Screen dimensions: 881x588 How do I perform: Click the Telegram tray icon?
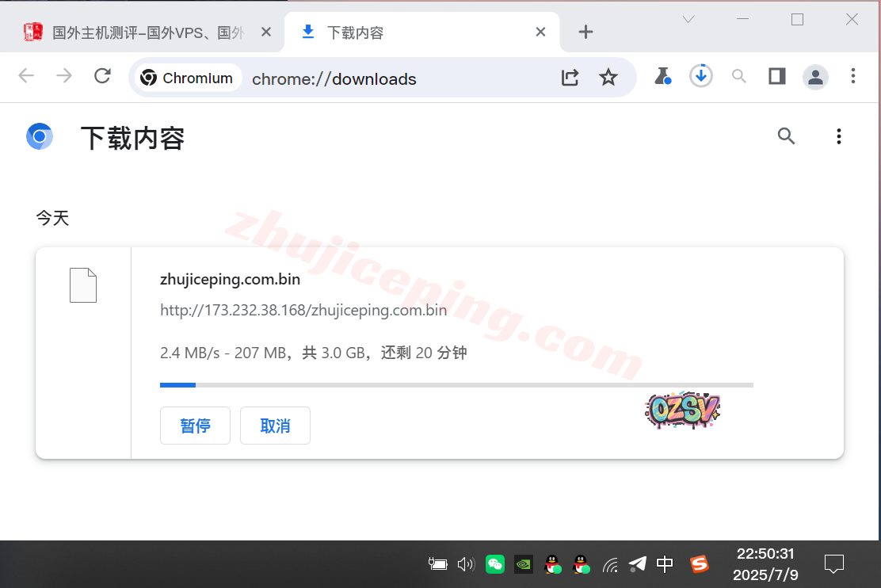637,564
